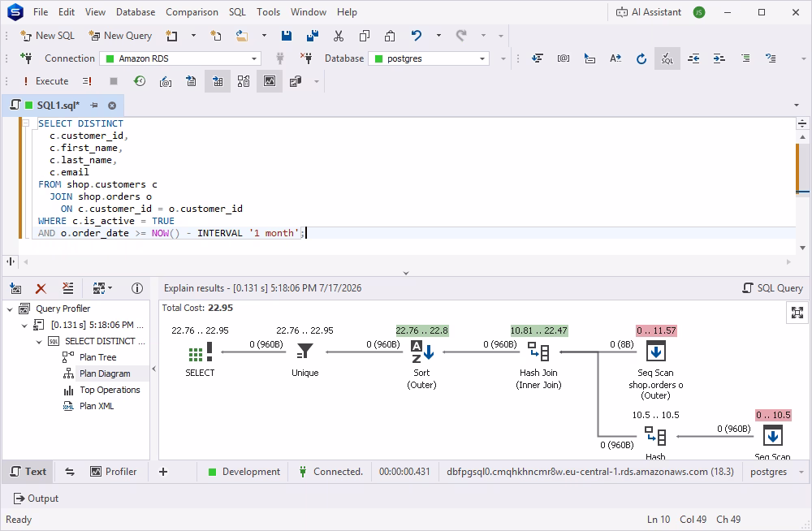Screen dimensions: 812x531
Task: Open the Open File dropdown arrow
Action: point(264,36)
